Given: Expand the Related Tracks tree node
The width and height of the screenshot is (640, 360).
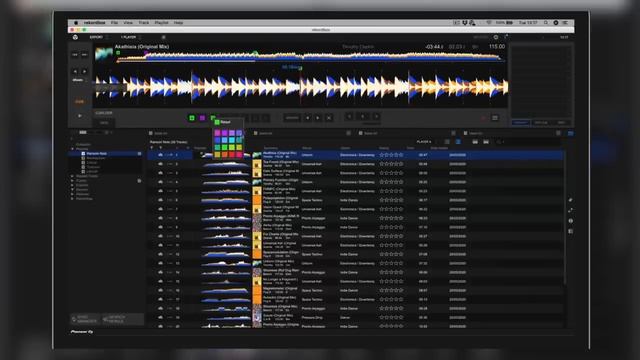Looking at the screenshot, I should [73, 176].
